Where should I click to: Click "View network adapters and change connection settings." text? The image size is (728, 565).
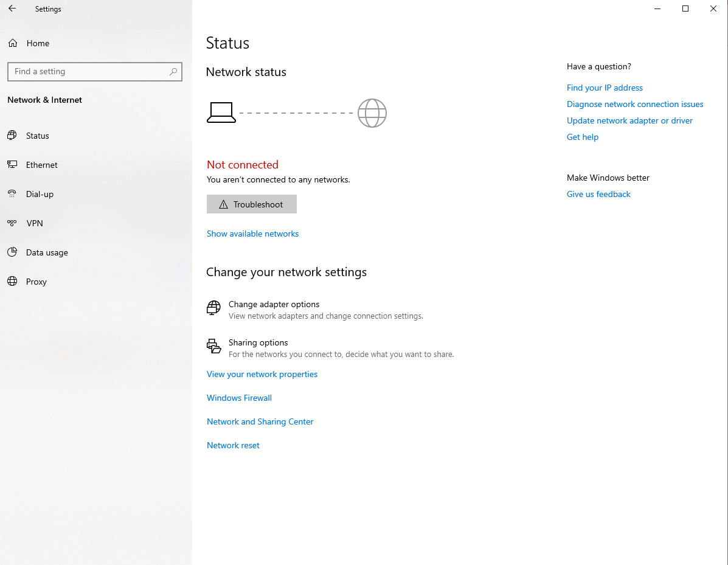click(x=326, y=316)
